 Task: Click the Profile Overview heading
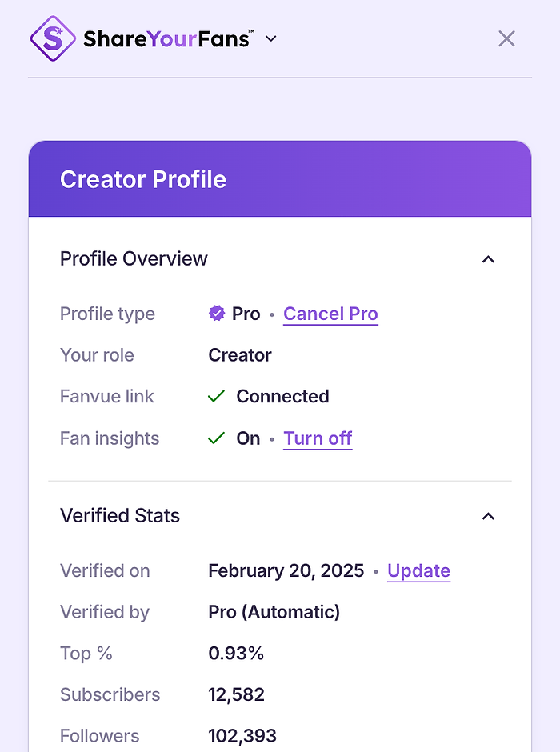point(134,259)
